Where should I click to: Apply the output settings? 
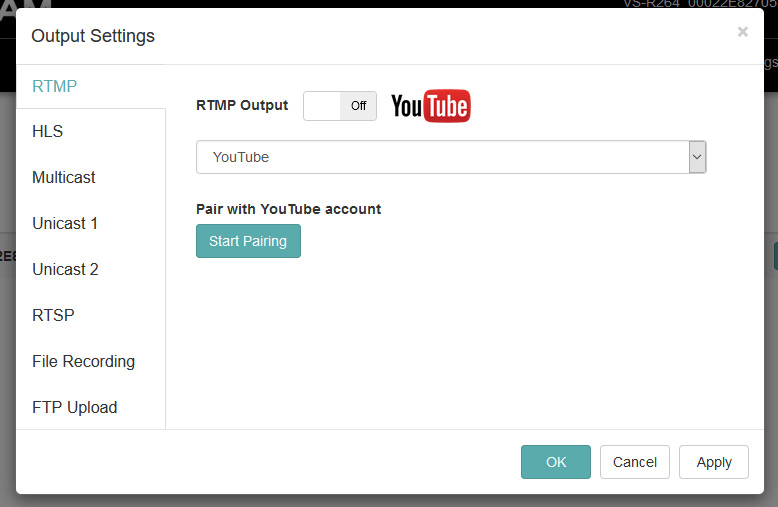coord(714,462)
